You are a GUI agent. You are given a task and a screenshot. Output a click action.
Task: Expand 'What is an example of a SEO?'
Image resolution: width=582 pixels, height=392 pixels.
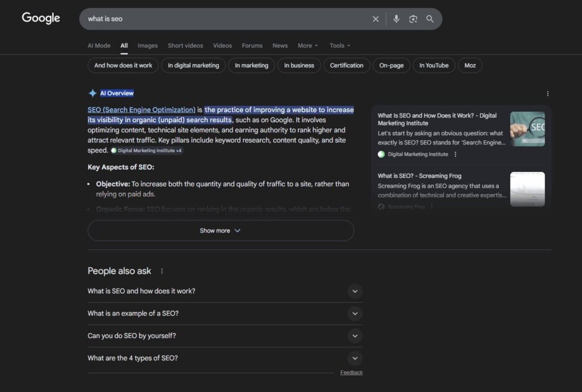click(355, 314)
